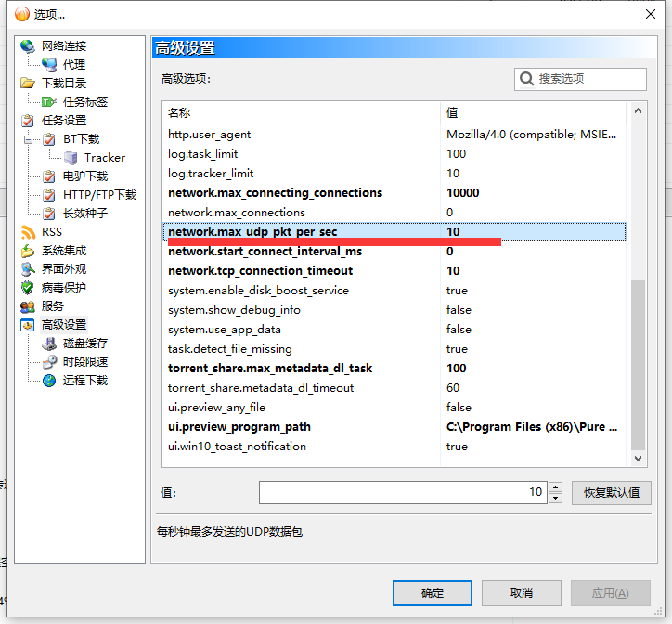Screen dimensions: 672x624
Task: Click the 确定 button
Action: [432, 593]
